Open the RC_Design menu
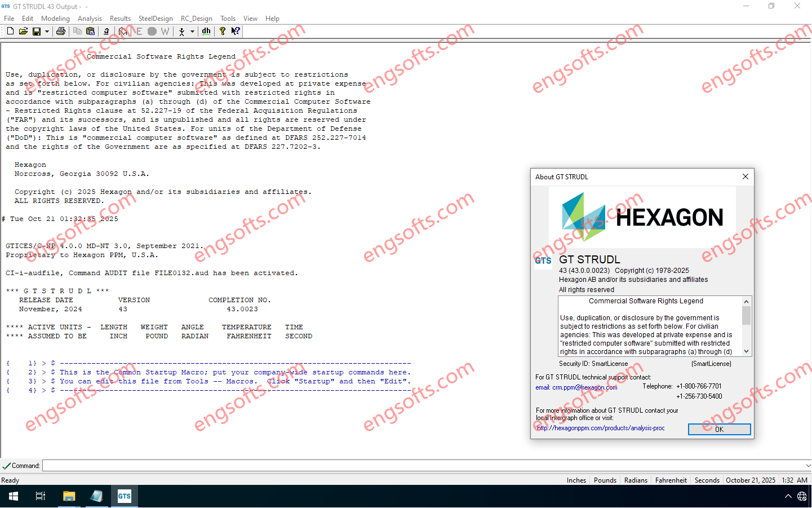812x508 pixels. 196,18
